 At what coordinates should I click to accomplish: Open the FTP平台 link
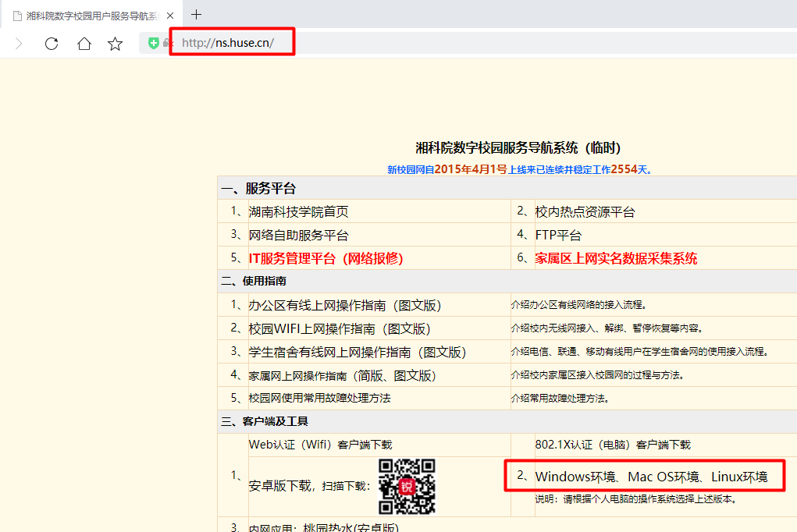click(x=558, y=236)
